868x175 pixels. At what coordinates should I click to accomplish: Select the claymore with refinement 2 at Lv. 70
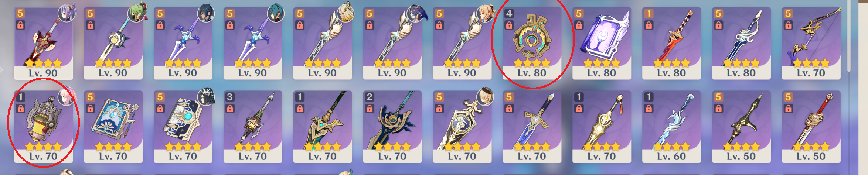click(x=392, y=127)
